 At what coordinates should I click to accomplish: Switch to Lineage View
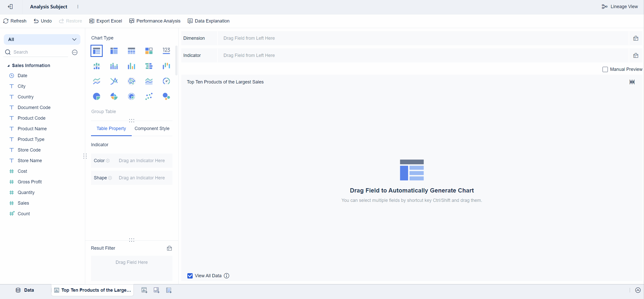click(620, 7)
